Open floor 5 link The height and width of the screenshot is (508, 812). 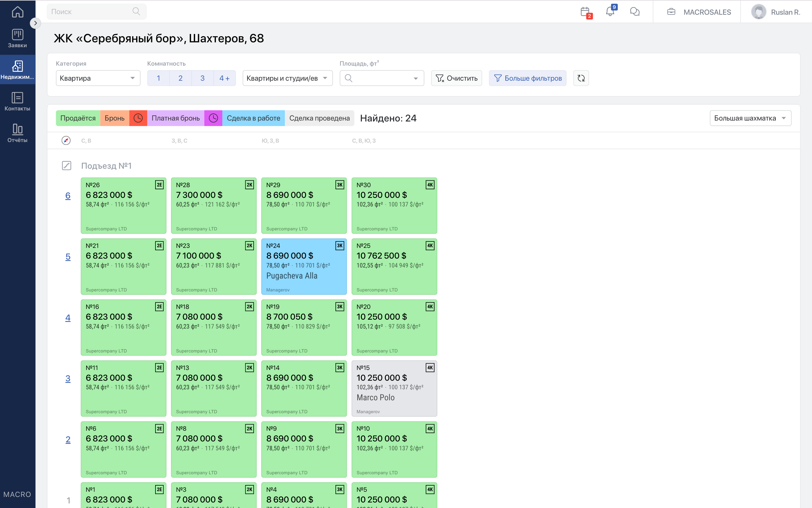click(x=68, y=257)
